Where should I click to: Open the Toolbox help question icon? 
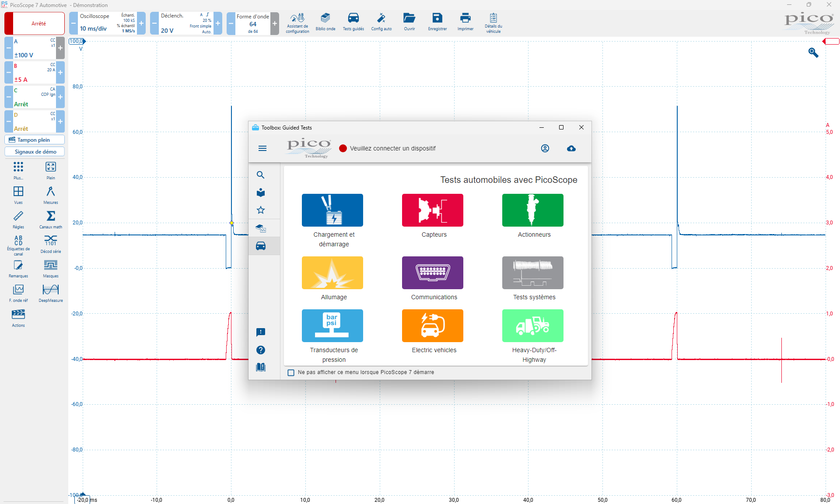261,350
